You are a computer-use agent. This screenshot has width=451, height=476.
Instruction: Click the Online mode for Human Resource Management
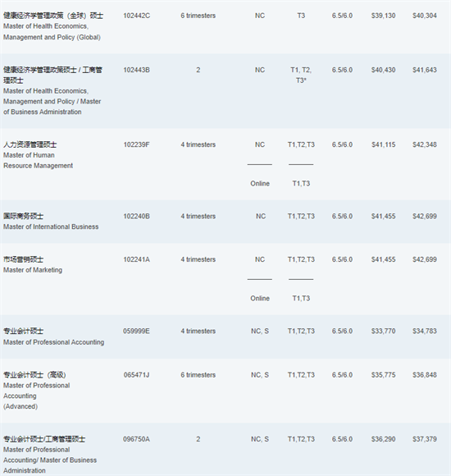pos(260,183)
